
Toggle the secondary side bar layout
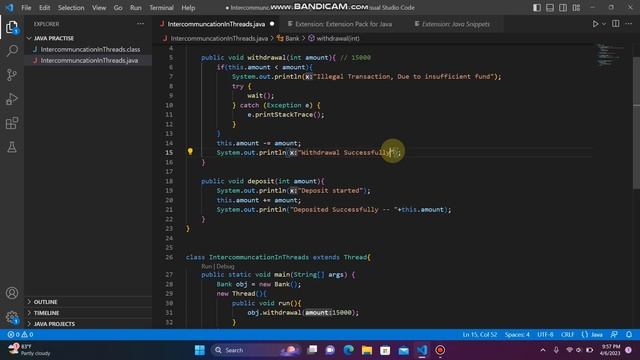point(563,8)
